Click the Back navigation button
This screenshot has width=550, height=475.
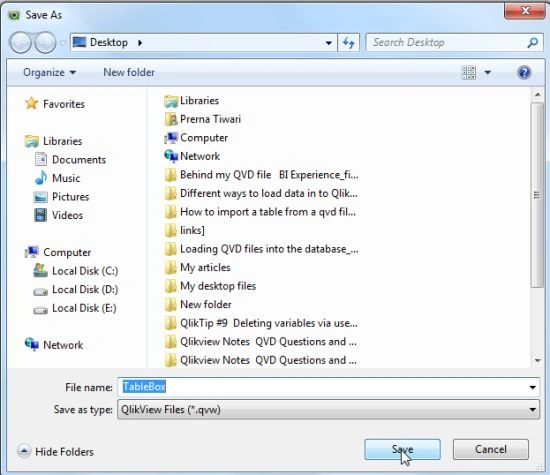tap(21, 42)
